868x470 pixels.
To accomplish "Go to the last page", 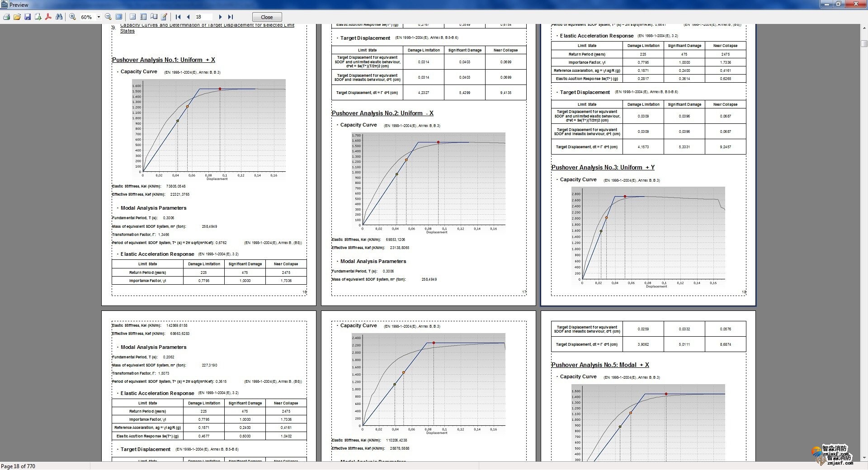I will [x=231, y=17].
